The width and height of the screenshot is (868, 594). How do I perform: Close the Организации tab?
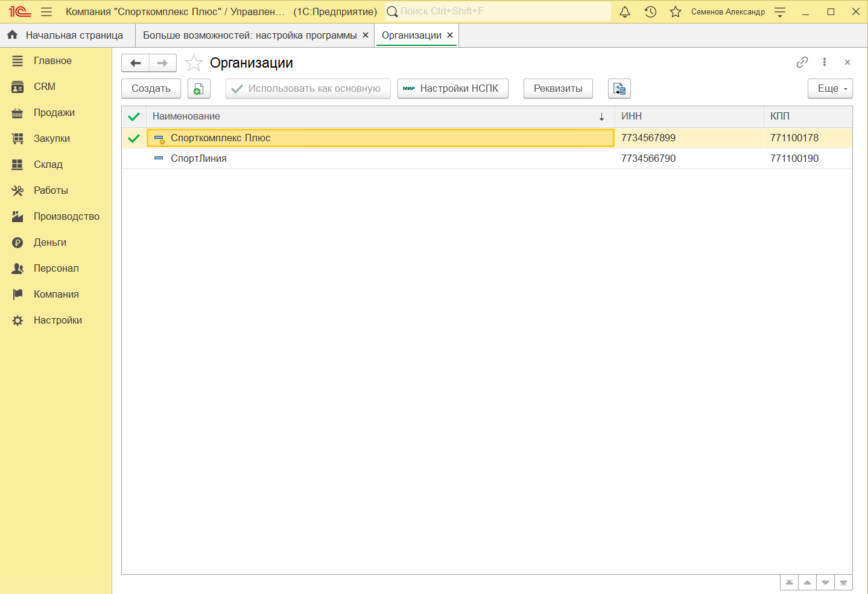tap(450, 35)
